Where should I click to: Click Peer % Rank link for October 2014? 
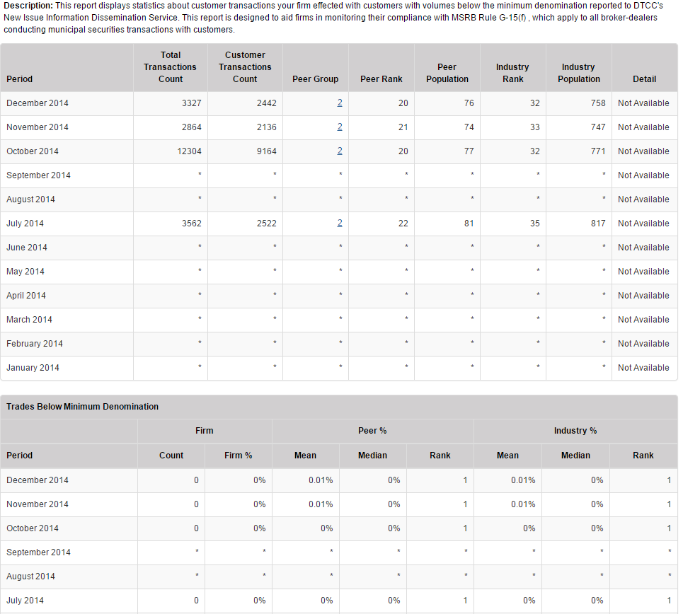465,528
